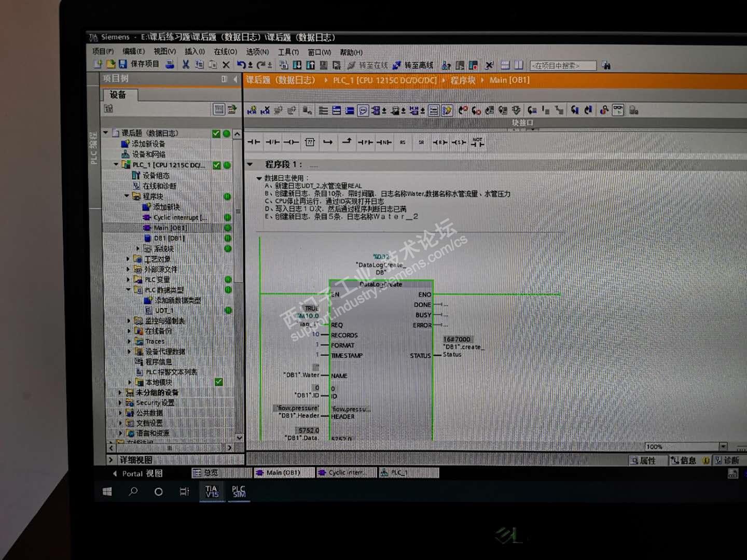Select the 设备 tab in project tree
Viewport: 747px width, 560px height.
pos(117,94)
